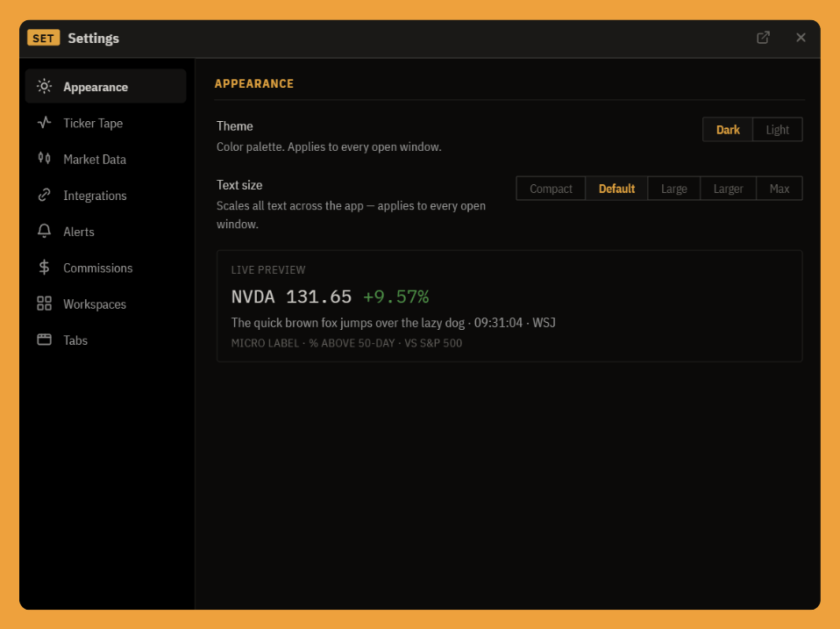Click the 'Theme' setting label
Screen dimensions: 840x629
tap(235, 126)
